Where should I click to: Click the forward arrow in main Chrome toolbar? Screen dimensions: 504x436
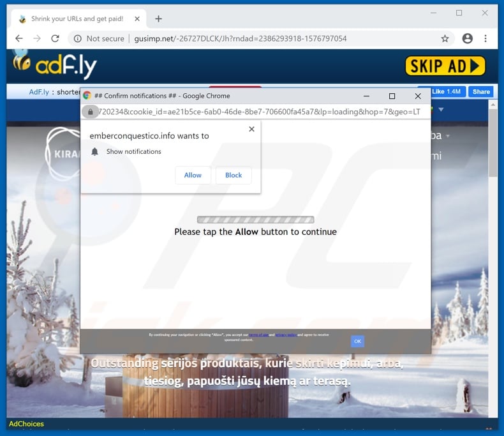pos(37,38)
